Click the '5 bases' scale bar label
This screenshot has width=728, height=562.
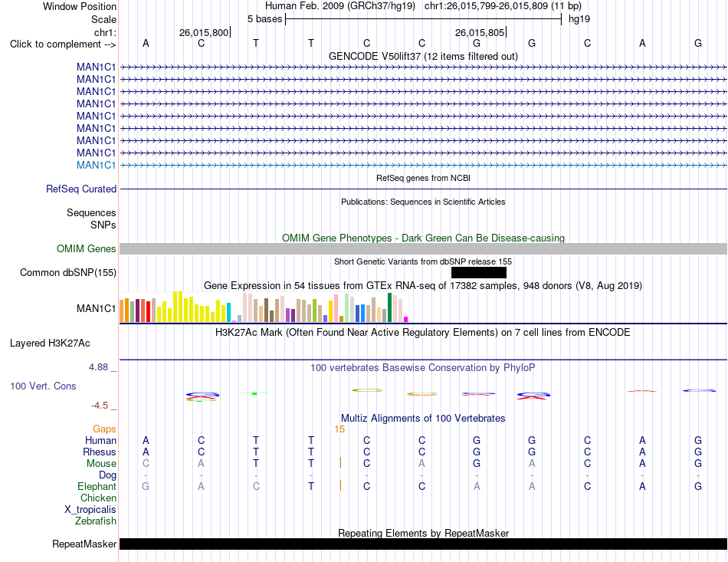[264, 19]
